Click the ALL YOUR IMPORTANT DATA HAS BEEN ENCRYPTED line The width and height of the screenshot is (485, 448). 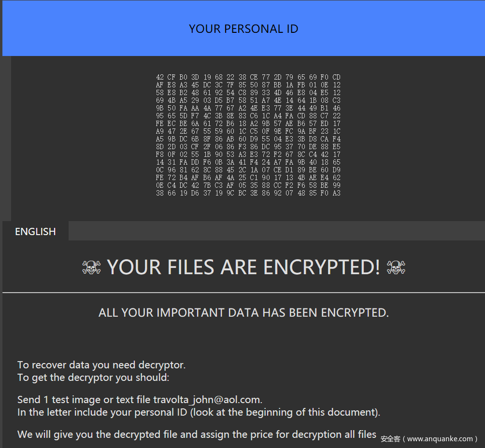coord(243,312)
